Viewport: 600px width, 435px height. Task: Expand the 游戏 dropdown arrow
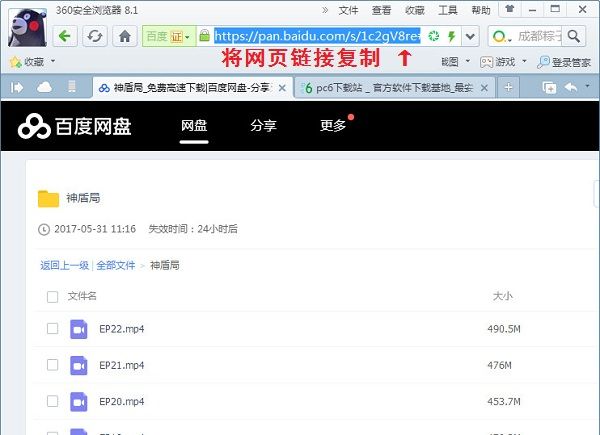click(524, 61)
